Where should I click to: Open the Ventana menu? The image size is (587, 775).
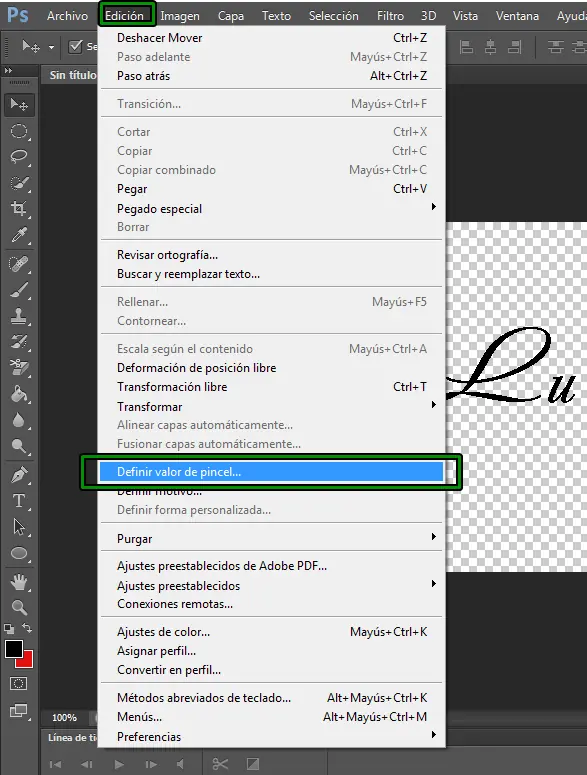pyautogui.click(x=517, y=16)
